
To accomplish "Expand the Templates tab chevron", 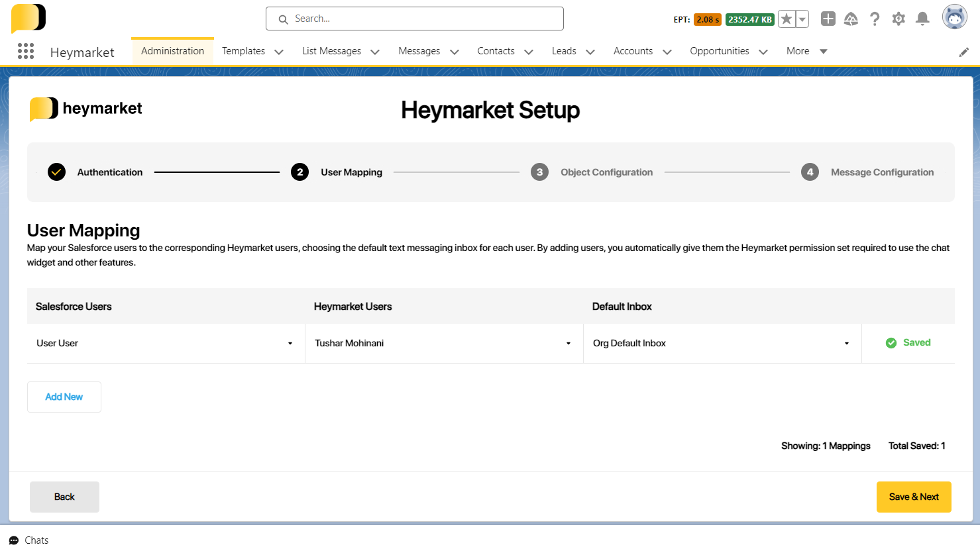I will tap(279, 52).
